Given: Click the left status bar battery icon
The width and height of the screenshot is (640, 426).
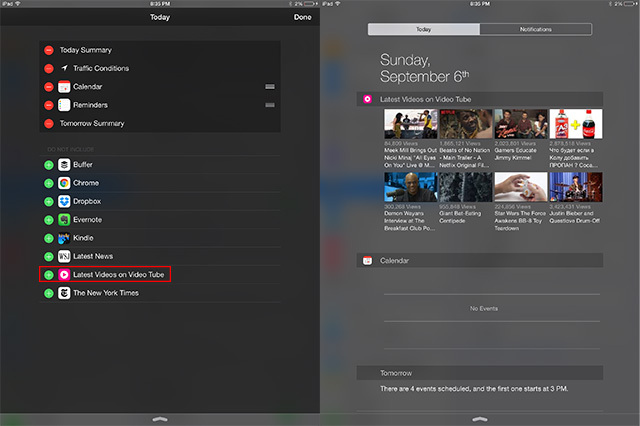Looking at the screenshot, I should pyautogui.click(x=309, y=4).
